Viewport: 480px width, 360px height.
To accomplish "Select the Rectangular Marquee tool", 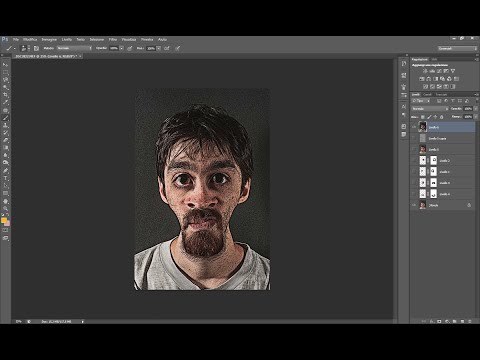I will point(5,72).
